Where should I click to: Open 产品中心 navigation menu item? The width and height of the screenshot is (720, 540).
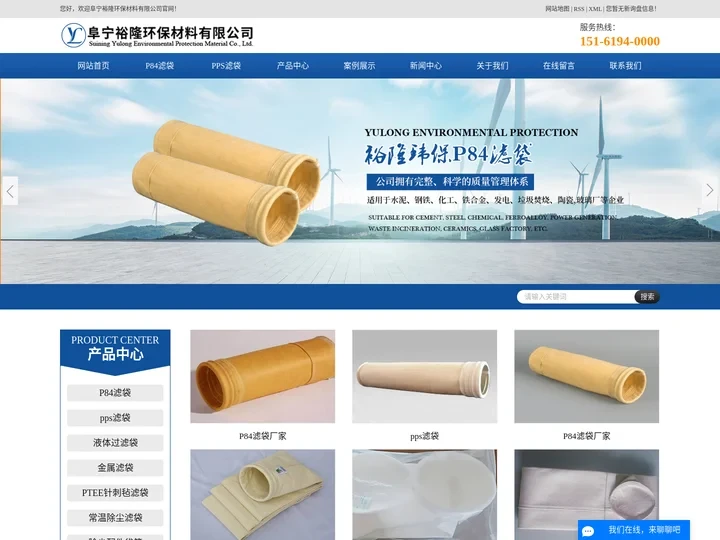[x=292, y=66]
